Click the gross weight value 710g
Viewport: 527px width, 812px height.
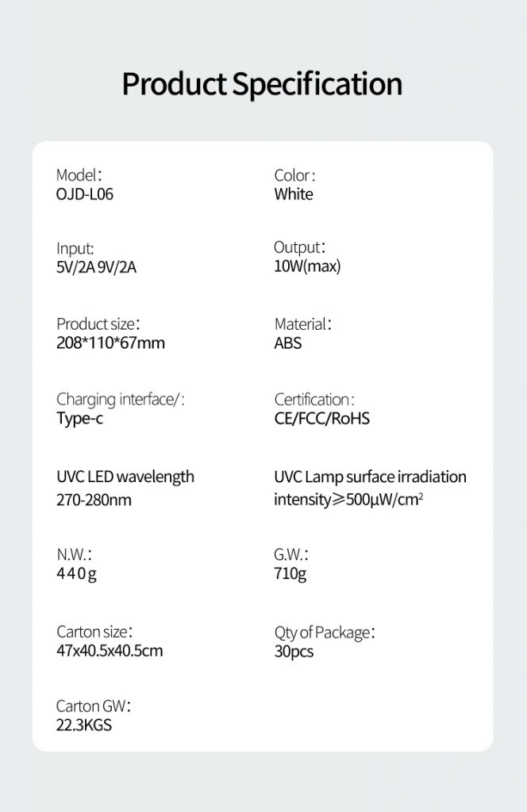[290, 574]
